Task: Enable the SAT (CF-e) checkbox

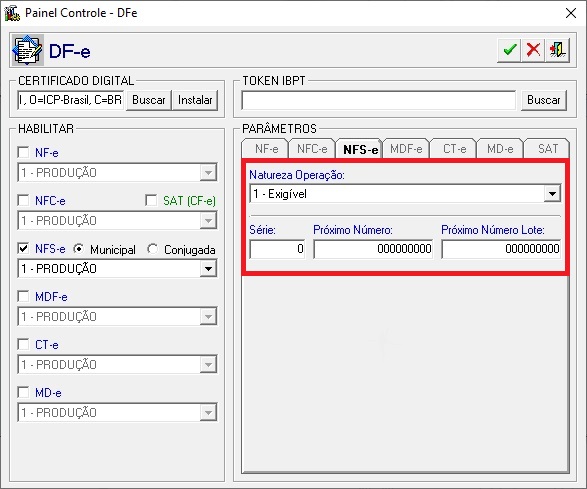Action: [x=151, y=200]
